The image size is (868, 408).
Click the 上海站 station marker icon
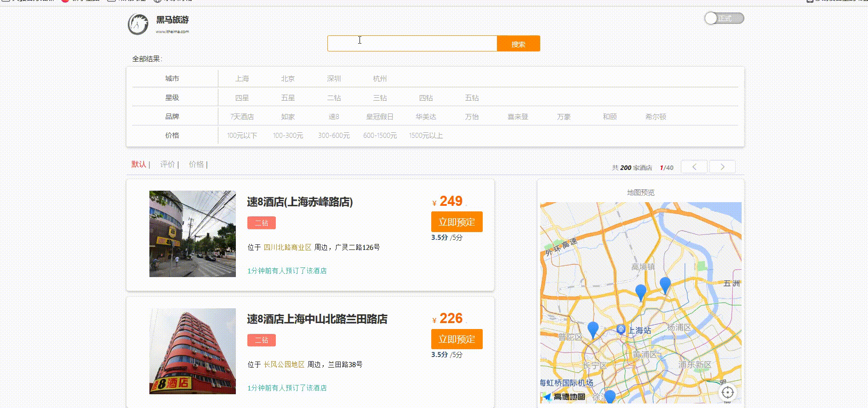[621, 329]
